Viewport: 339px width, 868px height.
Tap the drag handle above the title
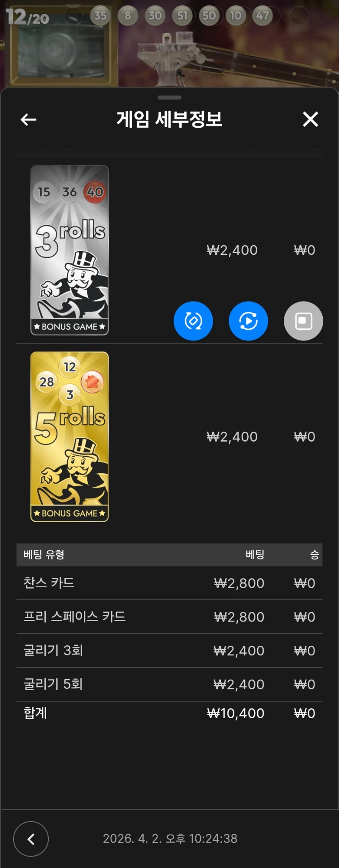169,97
